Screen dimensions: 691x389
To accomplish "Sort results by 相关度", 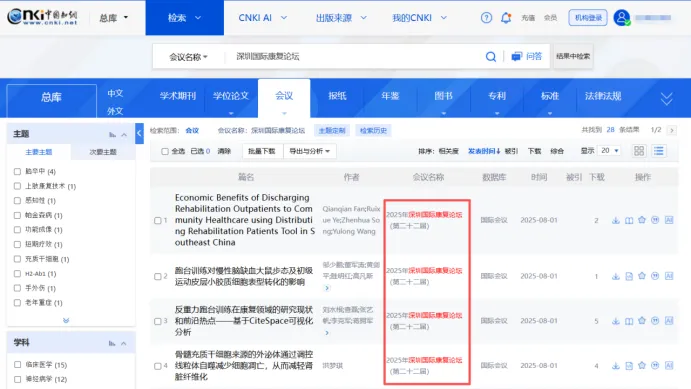I will [x=449, y=151].
